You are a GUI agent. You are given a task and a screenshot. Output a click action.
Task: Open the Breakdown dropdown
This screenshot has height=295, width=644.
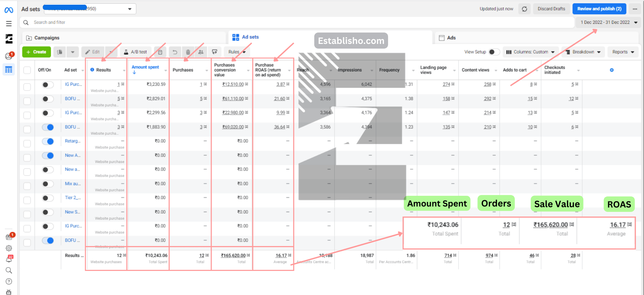point(583,52)
